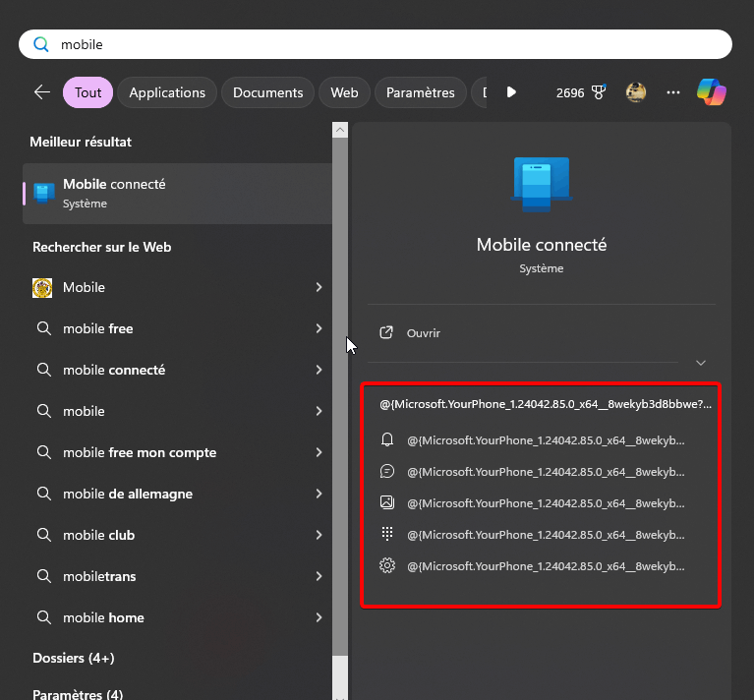
Task: Click the 2696 rewards points
Action: (x=570, y=92)
